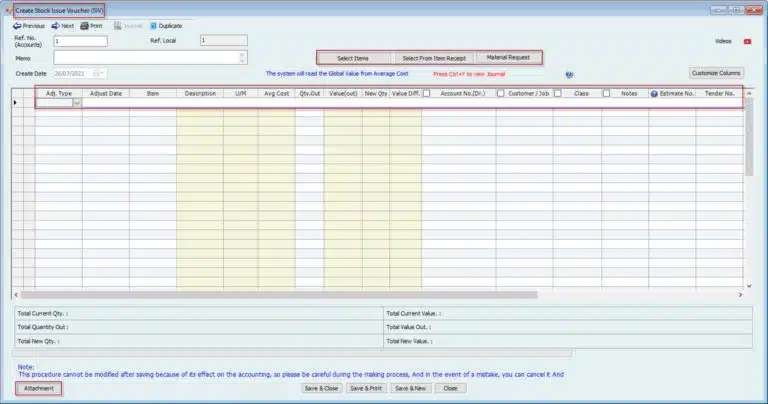This screenshot has height=404, width=768.
Task: Click the Select Items button
Action: pos(353,58)
